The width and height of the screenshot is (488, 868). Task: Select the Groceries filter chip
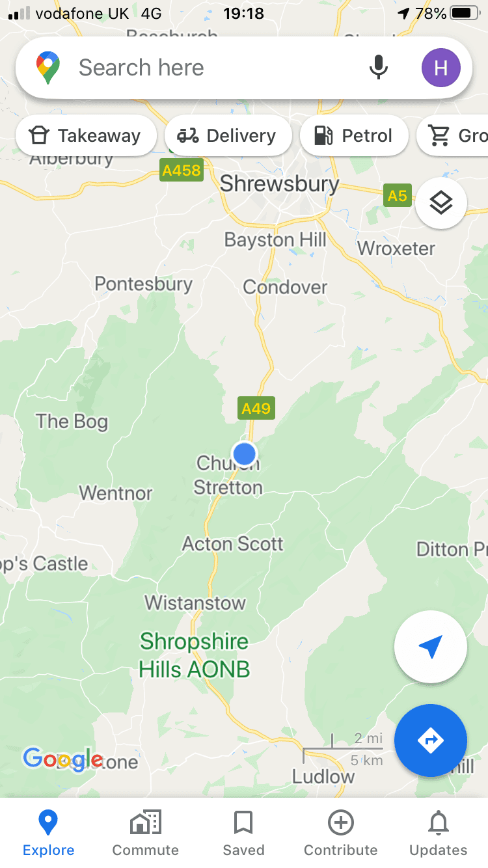click(454, 135)
